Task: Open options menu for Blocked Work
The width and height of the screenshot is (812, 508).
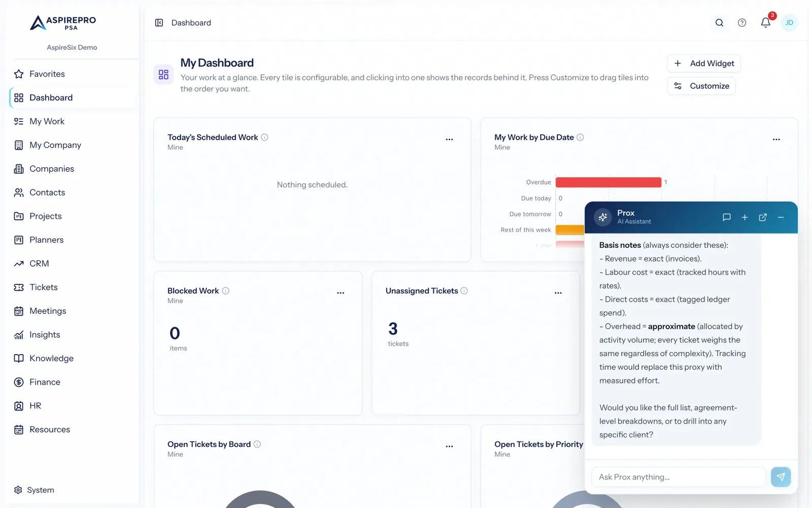Action: click(x=341, y=293)
